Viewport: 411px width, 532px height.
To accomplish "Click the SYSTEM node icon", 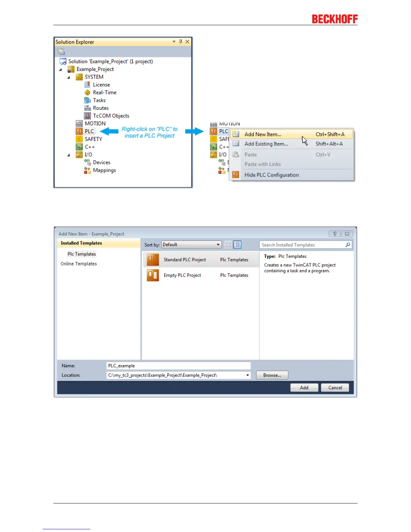I will point(79,77).
